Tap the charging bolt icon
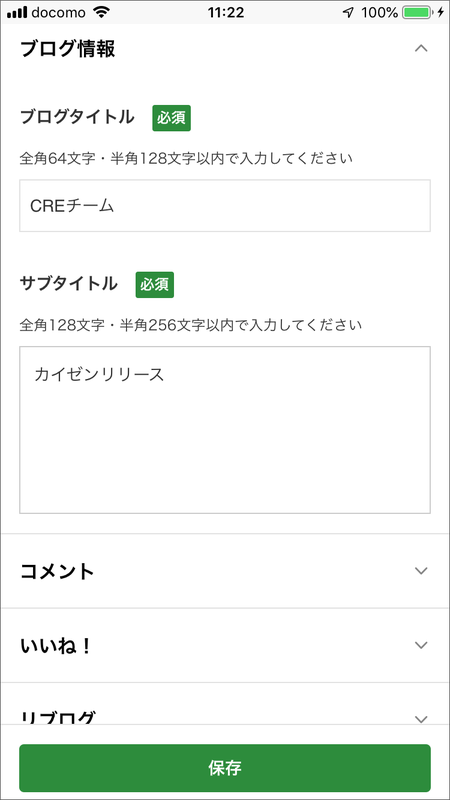This screenshot has height=800, width=450. click(x=441, y=13)
